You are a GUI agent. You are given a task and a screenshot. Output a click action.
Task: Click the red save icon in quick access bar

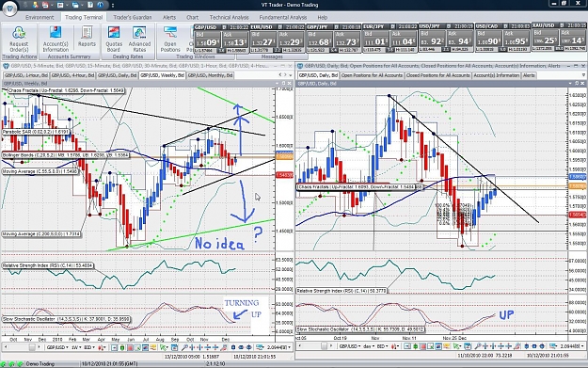point(45,5)
